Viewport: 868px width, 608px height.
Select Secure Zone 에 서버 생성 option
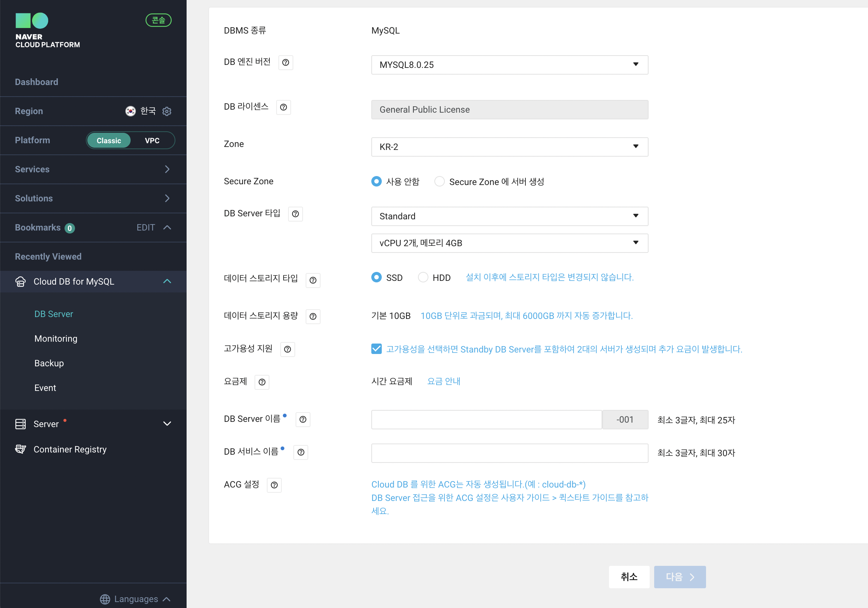[x=439, y=181]
